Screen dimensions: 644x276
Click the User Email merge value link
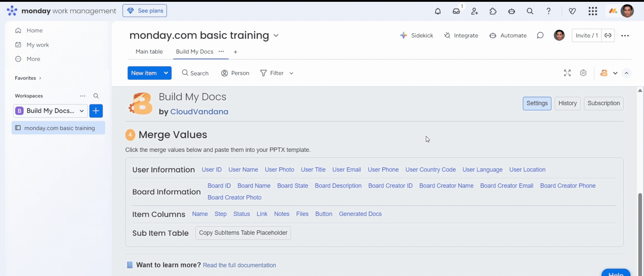347,170
